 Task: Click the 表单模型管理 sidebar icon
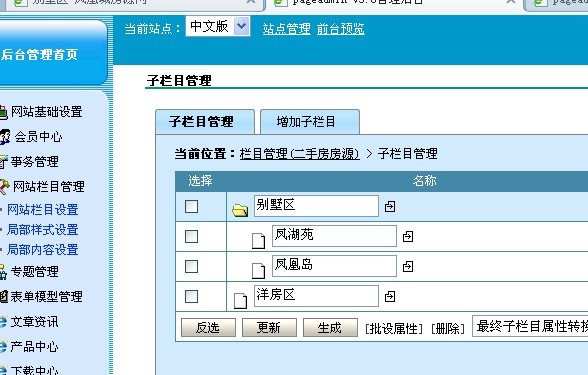(3, 297)
